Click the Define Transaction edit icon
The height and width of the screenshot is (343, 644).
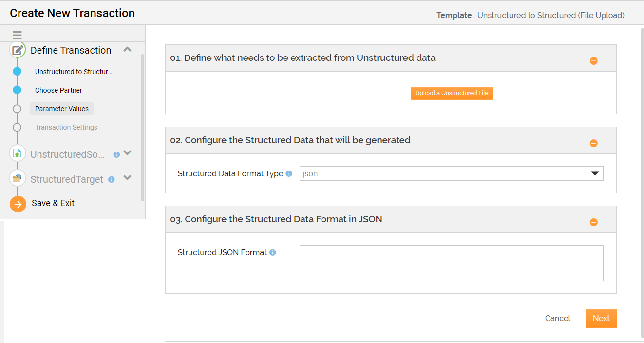18,50
